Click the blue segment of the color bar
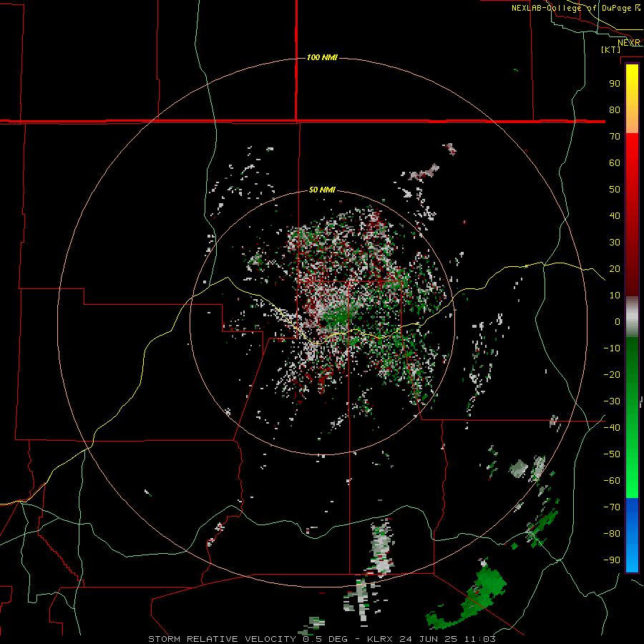The width and height of the screenshot is (644, 644). [632, 534]
